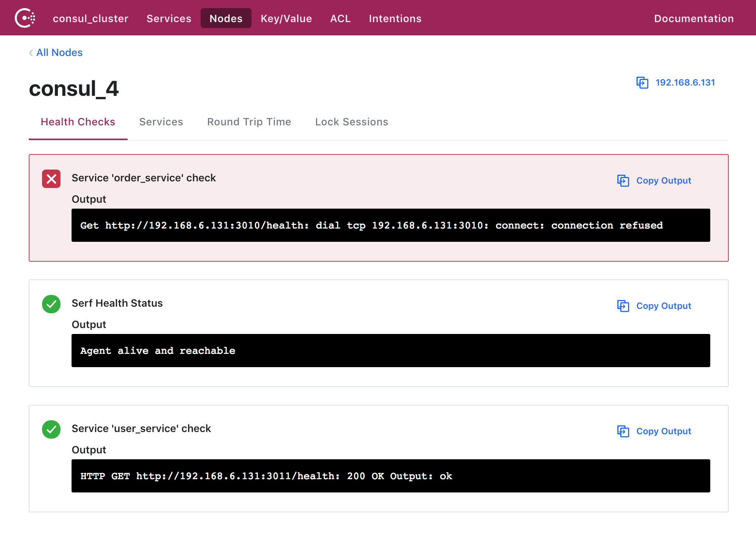This screenshot has width=756, height=533.
Task: Switch to the Services tab for consul_4
Action: tap(161, 122)
